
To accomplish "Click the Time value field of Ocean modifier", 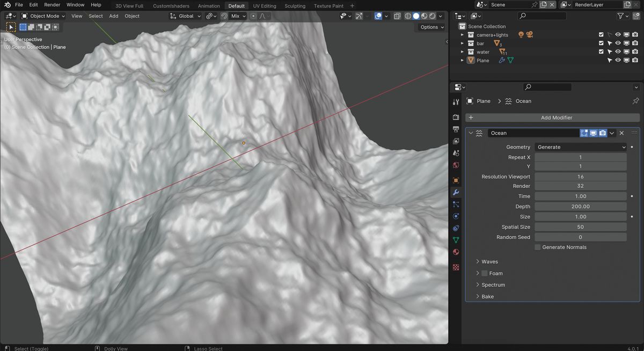I will point(580,196).
